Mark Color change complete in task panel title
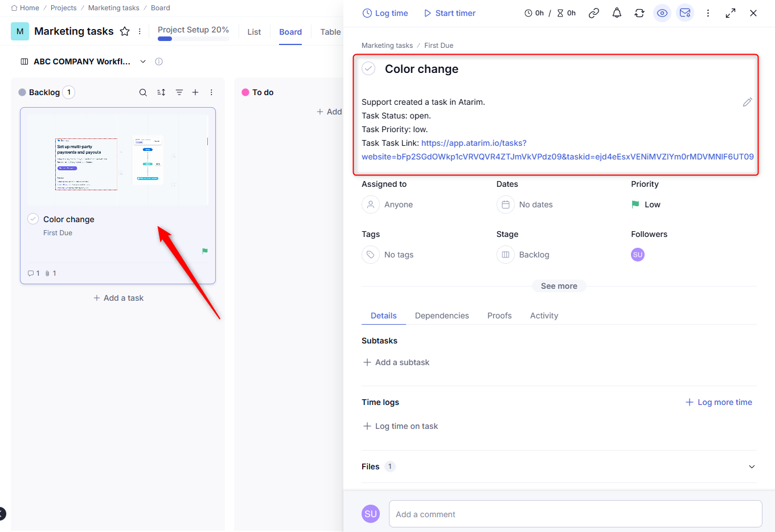The height and width of the screenshot is (532, 775). (369, 69)
